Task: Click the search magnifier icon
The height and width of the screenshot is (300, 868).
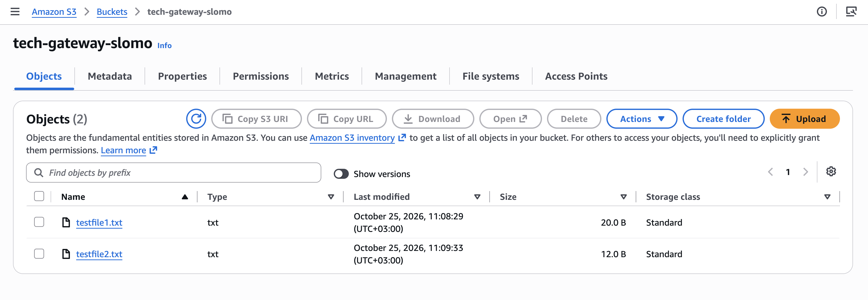Action: [39, 173]
